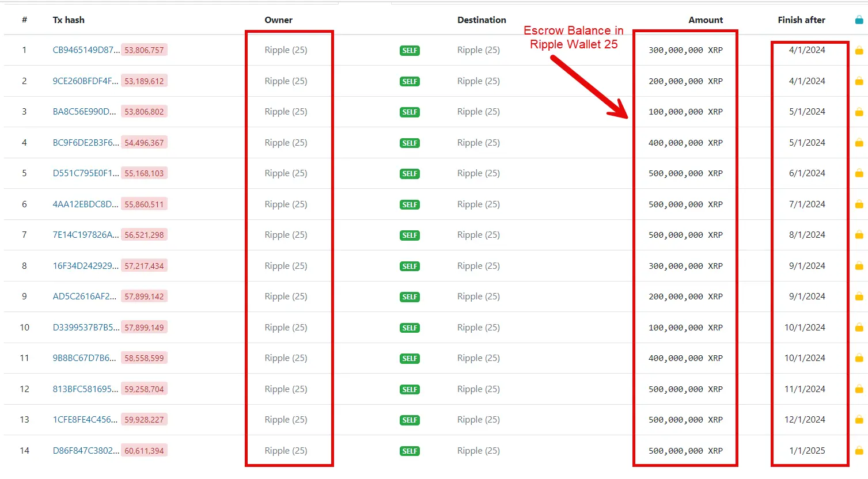868x479 pixels.
Task: Click ledger badge 53,806,802
Action: (x=144, y=112)
